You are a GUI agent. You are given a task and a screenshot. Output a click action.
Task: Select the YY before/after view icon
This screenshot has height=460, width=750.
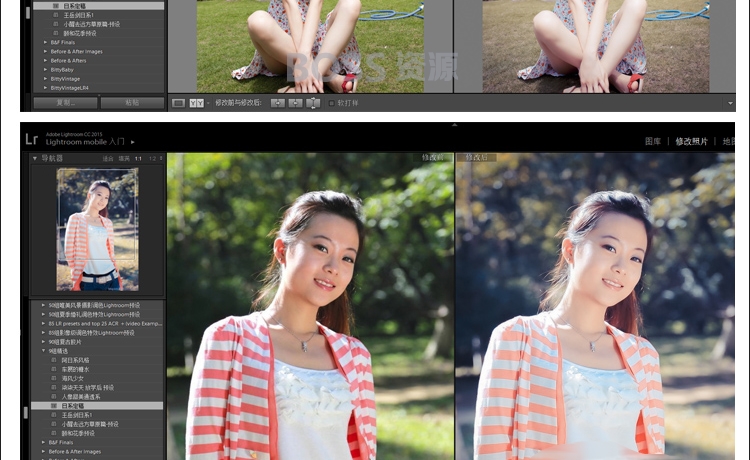[197, 103]
